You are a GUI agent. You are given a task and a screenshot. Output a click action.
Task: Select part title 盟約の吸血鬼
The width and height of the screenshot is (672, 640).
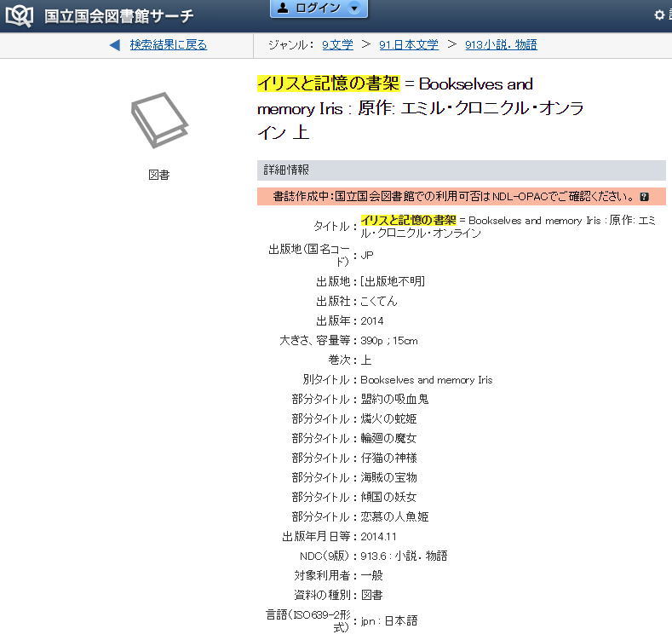coord(394,400)
